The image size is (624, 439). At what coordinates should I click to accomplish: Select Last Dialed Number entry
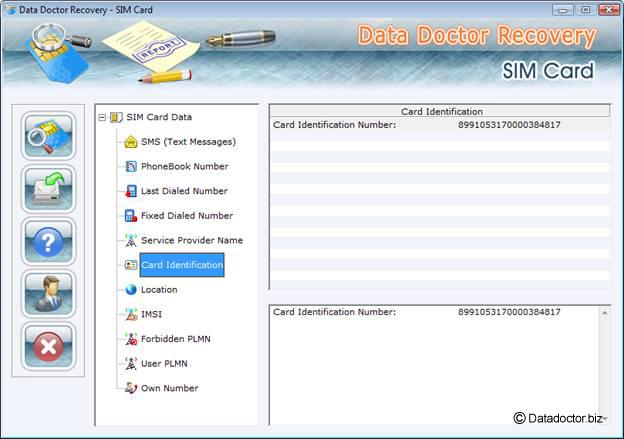(184, 191)
